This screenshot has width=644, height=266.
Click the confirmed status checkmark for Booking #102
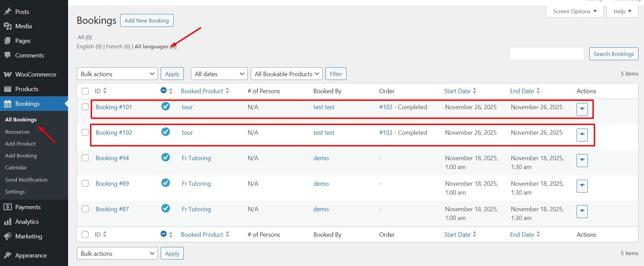(x=165, y=132)
